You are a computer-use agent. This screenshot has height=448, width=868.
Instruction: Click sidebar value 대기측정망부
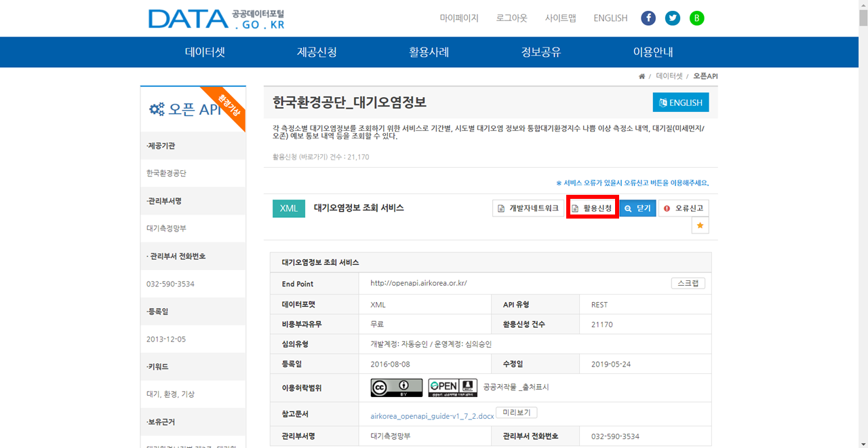(x=166, y=228)
